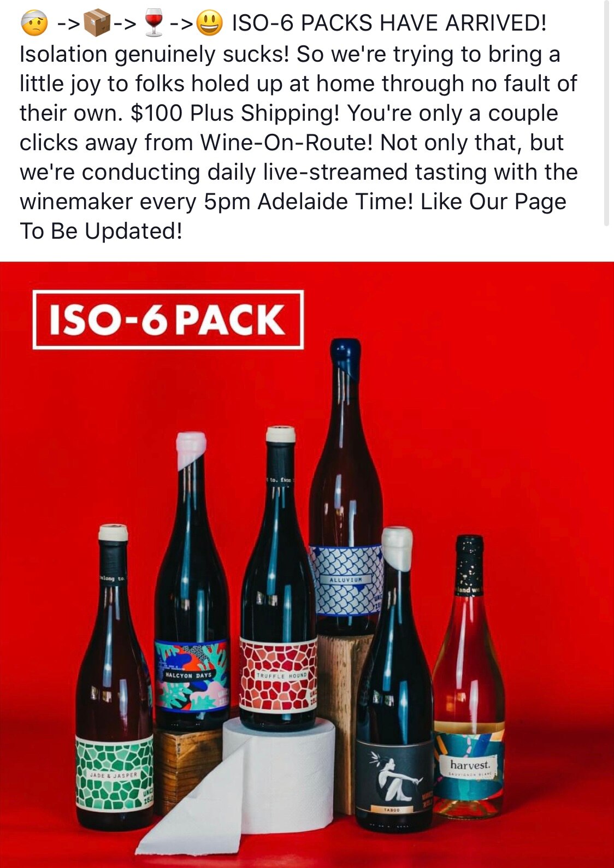Open the red ISO-6 pack photo
The image size is (614, 868).
pos(307,565)
